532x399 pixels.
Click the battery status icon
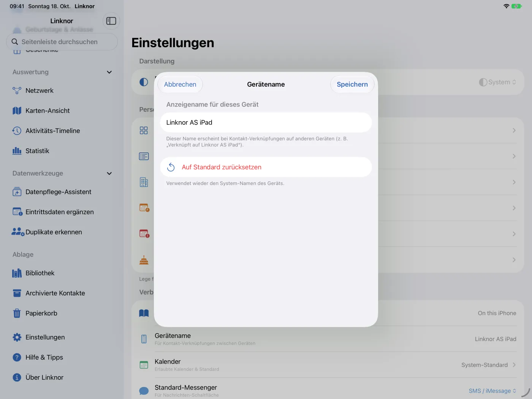(516, 6)
